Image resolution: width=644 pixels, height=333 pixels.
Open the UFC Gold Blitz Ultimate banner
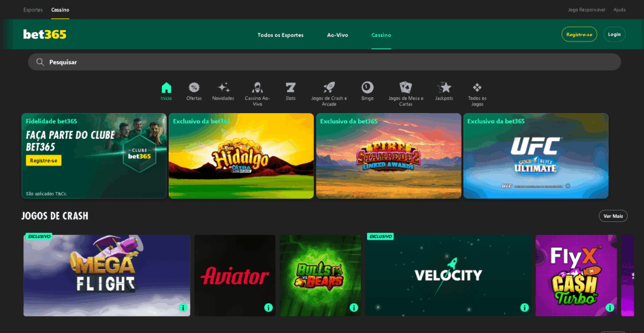pyautogui.click(x=536, y=156)
